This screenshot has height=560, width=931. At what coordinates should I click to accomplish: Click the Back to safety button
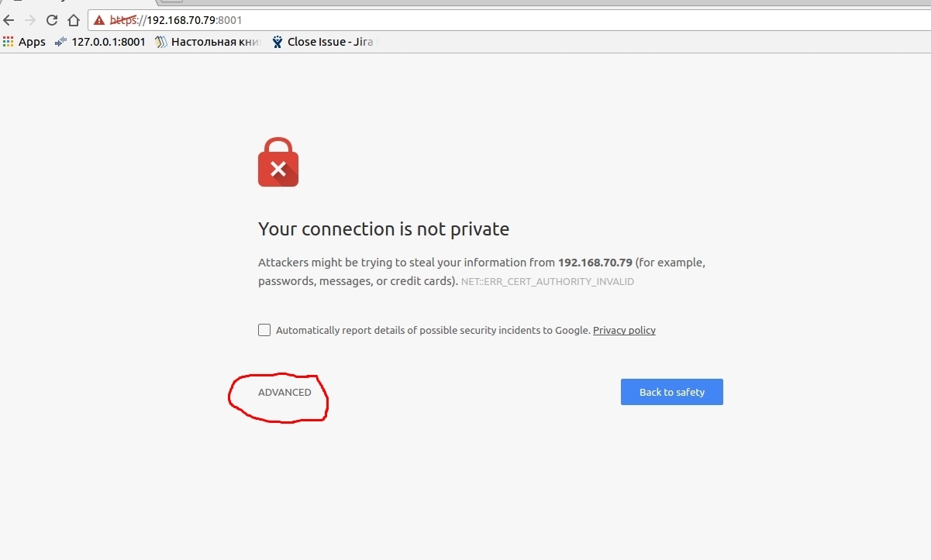pos(671,392)
